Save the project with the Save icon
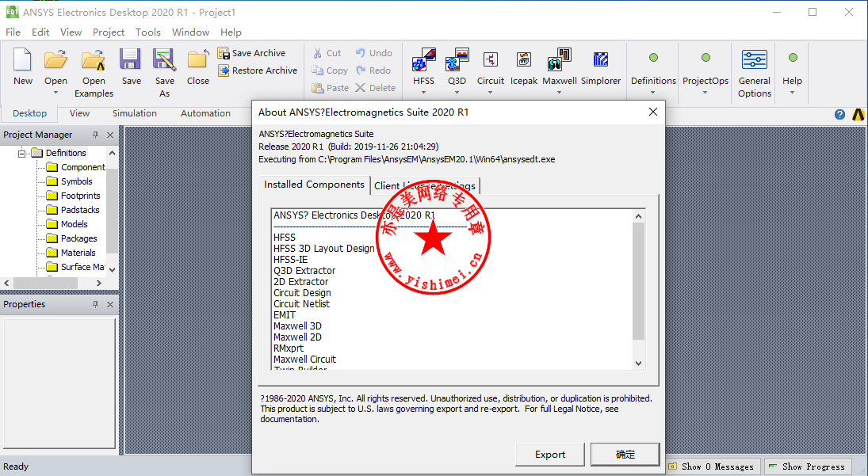The image size is (868, 476). click(x=132, y=59)
